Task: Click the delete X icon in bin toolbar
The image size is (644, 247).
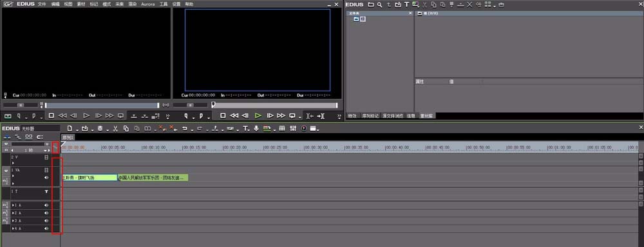Action: click(469, 5)
